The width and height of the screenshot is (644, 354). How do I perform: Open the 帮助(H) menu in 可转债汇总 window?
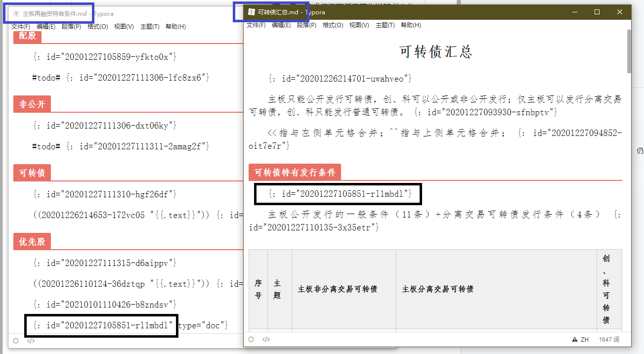pyautogui.click(x=411, y=25)
